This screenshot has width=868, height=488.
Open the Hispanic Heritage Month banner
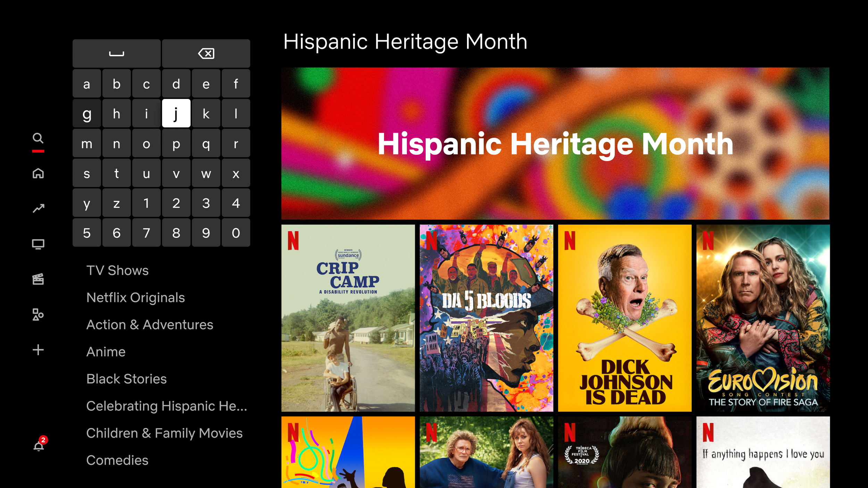pos(555,143)
